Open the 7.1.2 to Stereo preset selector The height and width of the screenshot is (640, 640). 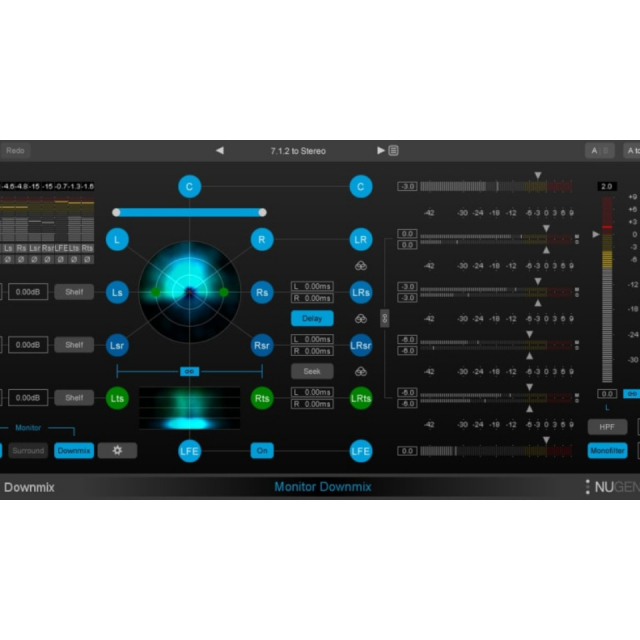[298, 151]
